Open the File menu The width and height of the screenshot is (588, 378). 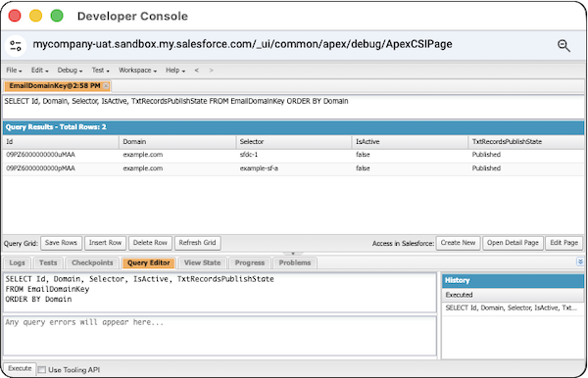click(x=14, y=71)
